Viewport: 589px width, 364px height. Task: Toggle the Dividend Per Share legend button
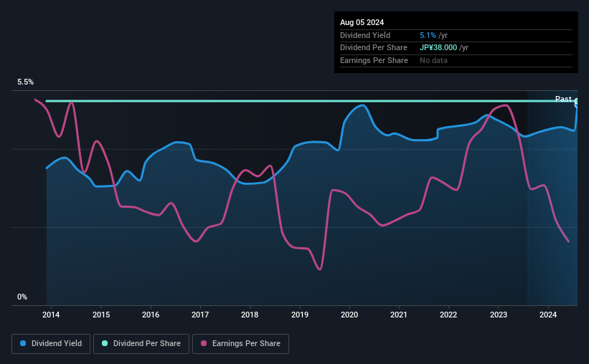(x=141, y=344)
